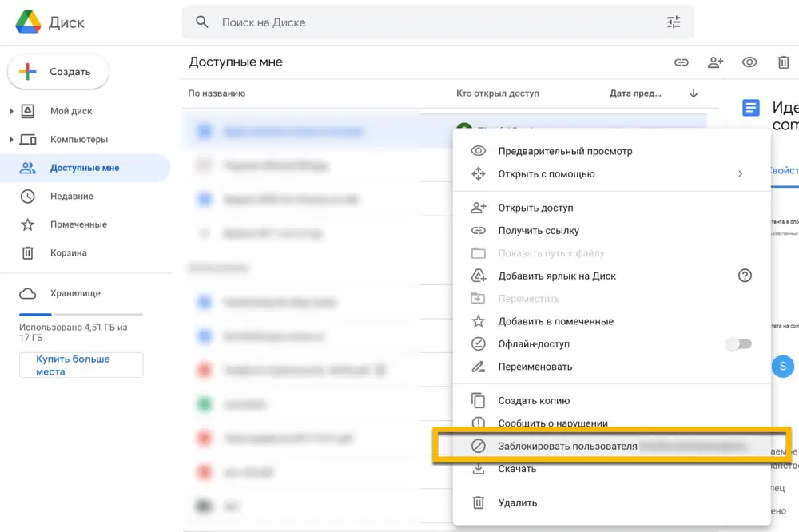Image resolution: width=799 pixels, height=532 pixels.
Task: Click the preview eye icon in toolbar
Action: 749,62
